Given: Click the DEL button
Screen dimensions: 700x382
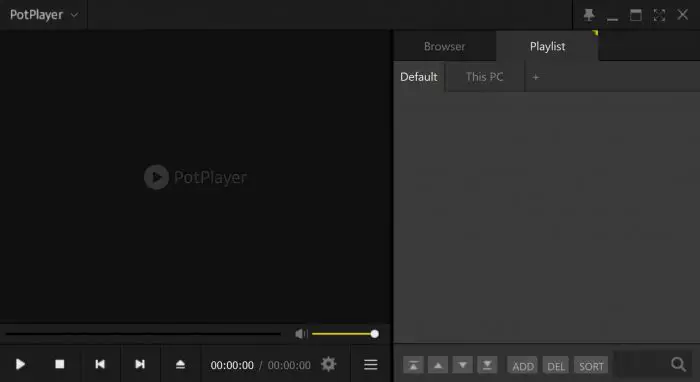Looking at the screenshot, I should 556,366.
